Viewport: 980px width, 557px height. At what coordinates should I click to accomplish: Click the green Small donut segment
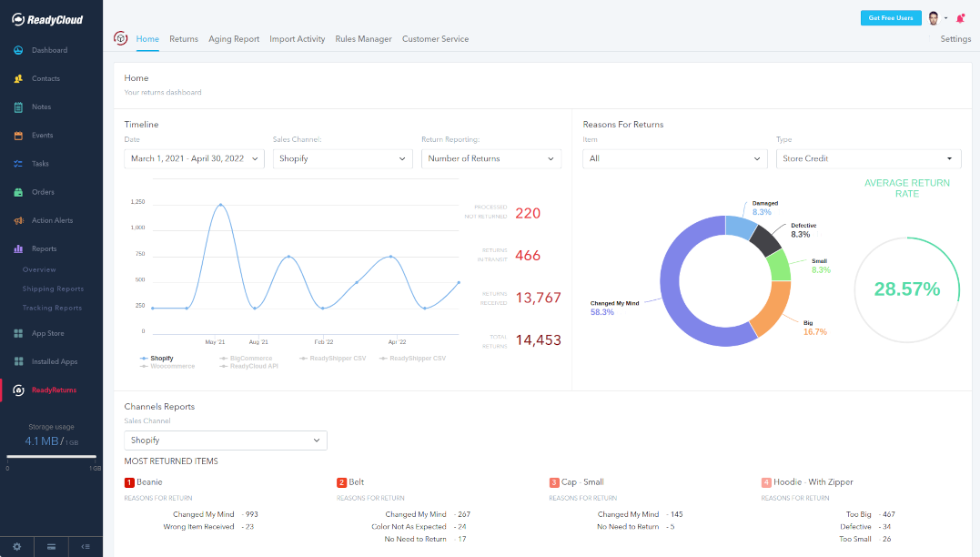780,266
